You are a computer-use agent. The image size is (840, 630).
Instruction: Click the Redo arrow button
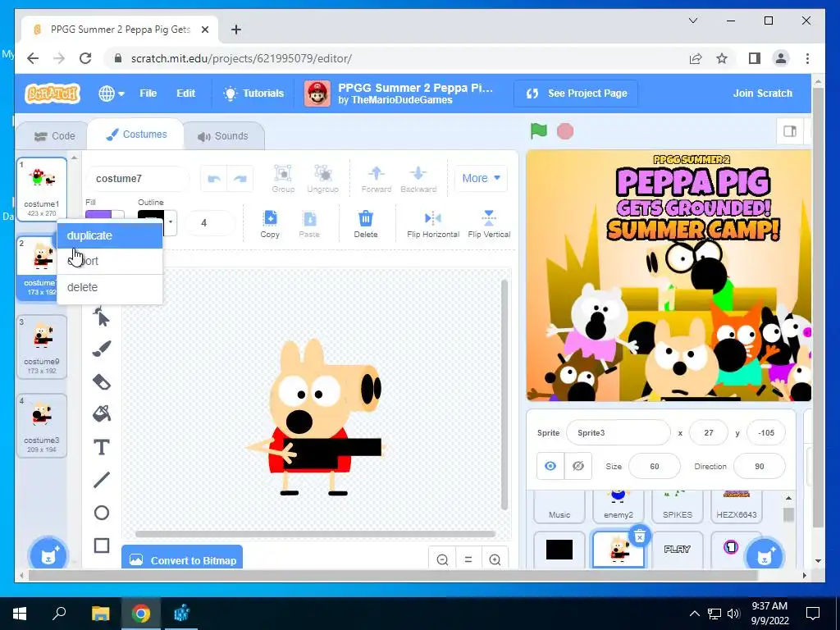(240, 178)
